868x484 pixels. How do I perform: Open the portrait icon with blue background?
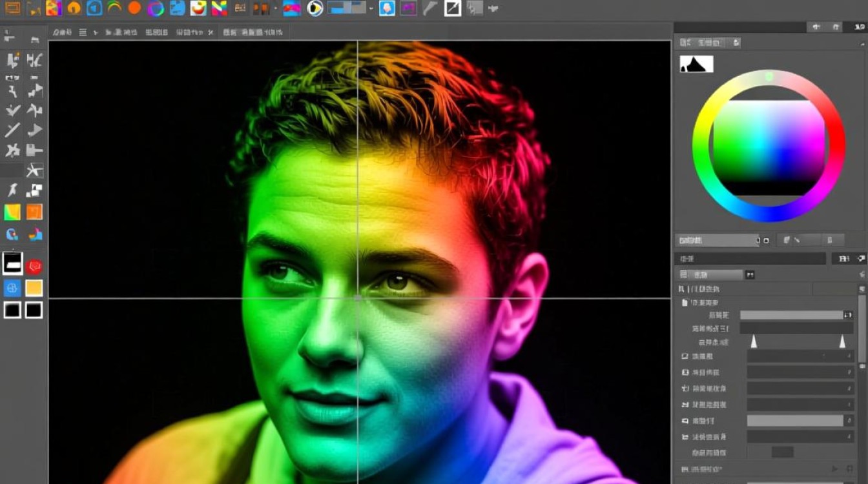coord(387,8)
